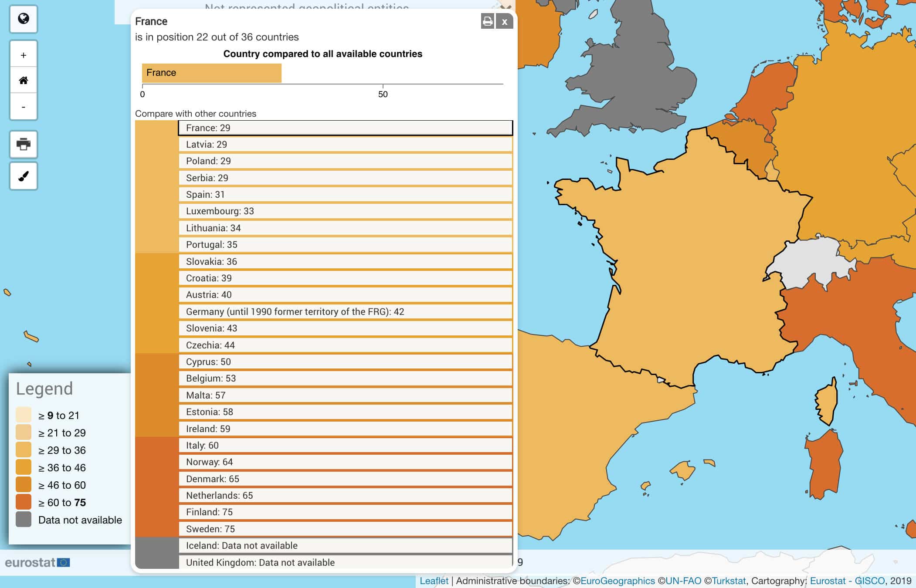Click the zoom out (-) button
Viewport: 916px width, 588px height.
pos(24,107)
